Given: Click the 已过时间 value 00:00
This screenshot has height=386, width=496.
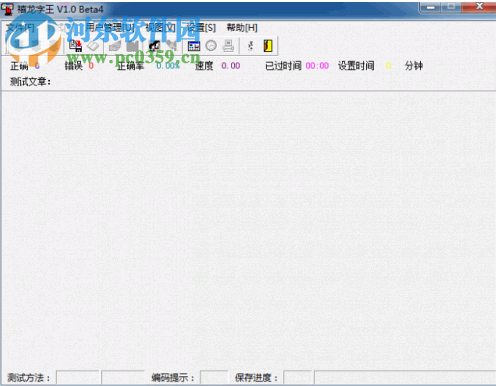Looking at the screenshot, I should tap(317, 66).
